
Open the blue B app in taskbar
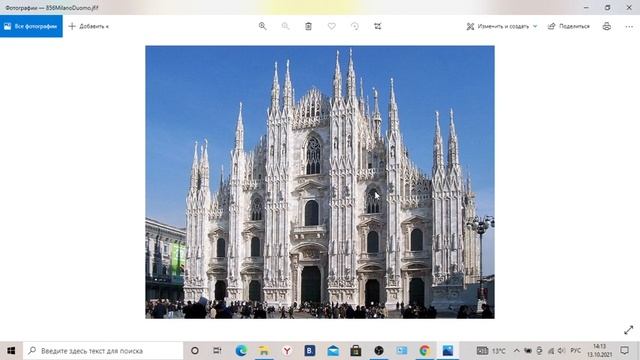tap(310, 351)
